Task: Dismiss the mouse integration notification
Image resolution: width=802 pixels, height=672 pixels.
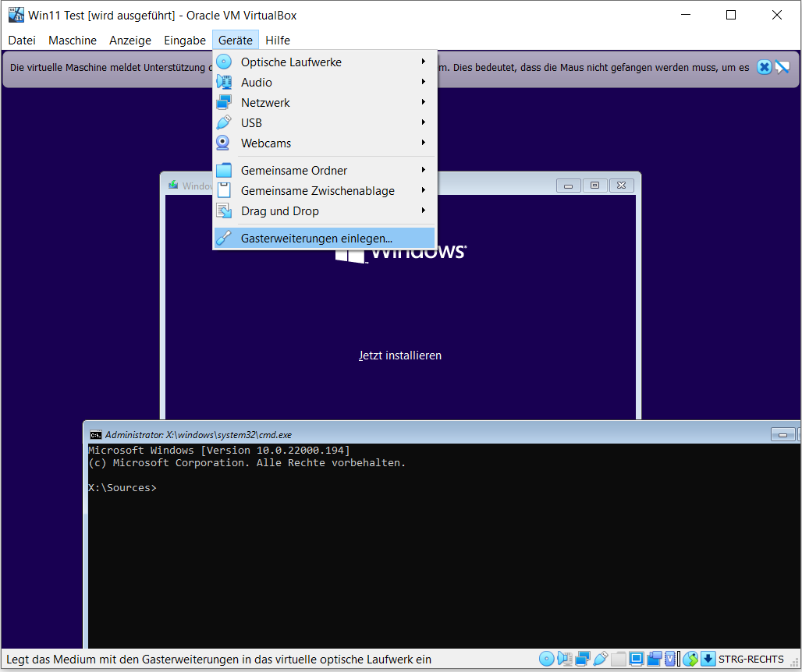Action: (x=764, y=68)
